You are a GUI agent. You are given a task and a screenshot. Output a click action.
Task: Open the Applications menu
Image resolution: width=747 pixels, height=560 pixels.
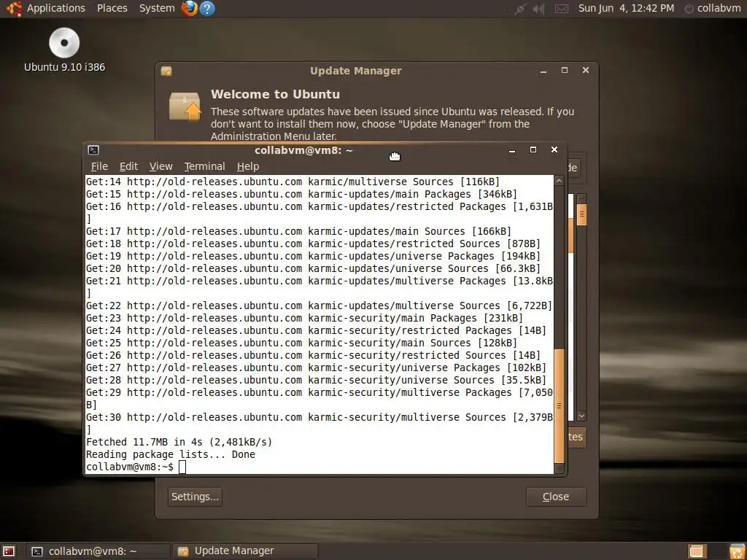click(46, 8)
